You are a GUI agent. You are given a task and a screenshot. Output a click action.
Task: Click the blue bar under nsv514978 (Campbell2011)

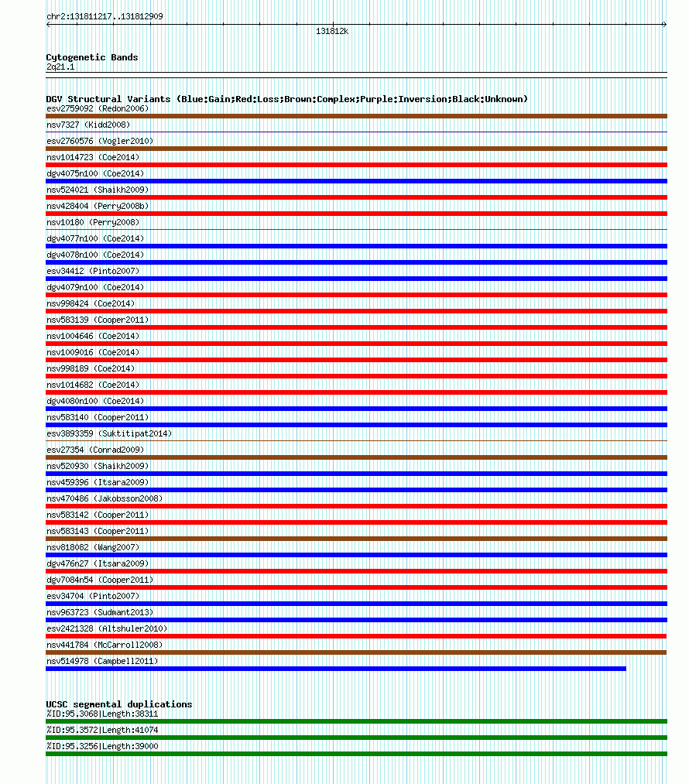[336, 669]
